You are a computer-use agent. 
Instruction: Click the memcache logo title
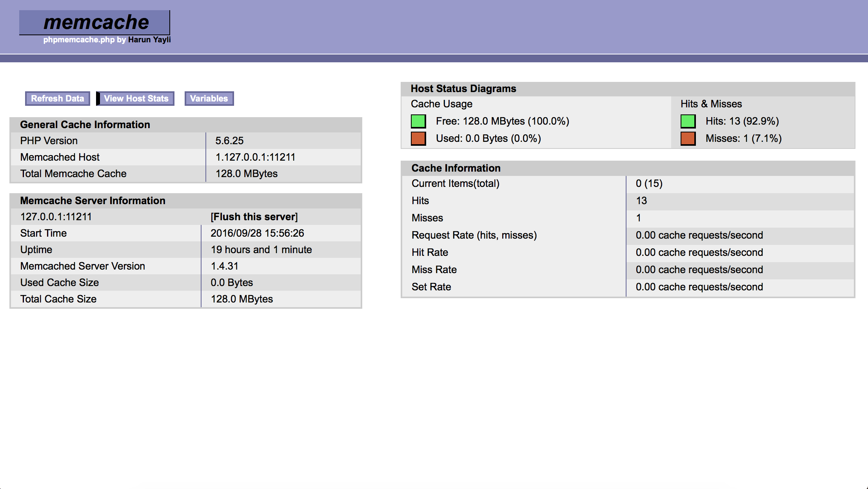96,22
